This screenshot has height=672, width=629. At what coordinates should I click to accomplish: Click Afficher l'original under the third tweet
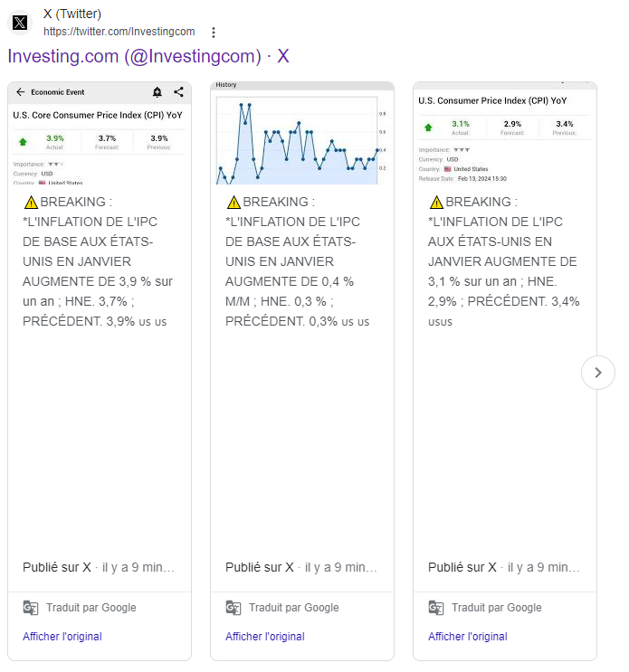click(468, 637)
